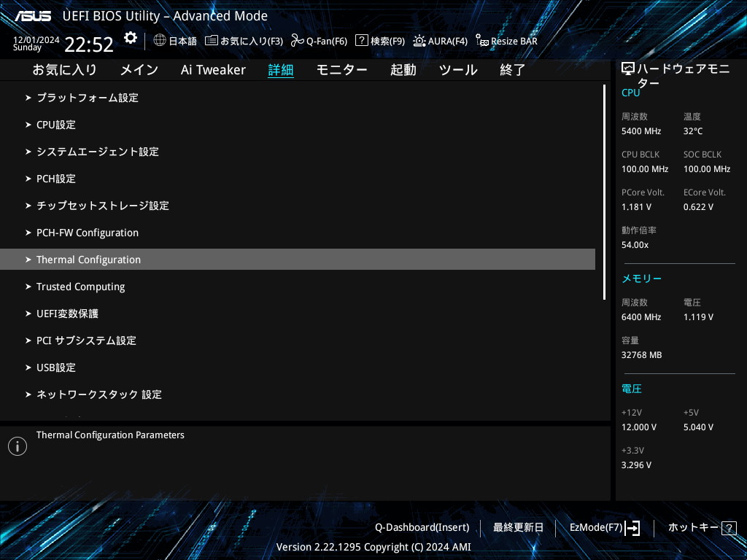Switch to 終了 tab

(513, 70)
